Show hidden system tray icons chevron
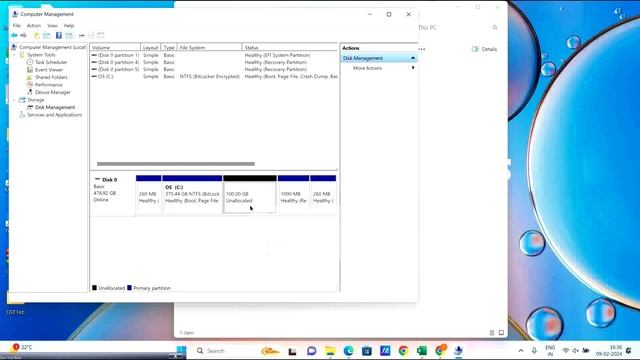640x360 pixels. point(521,351)
